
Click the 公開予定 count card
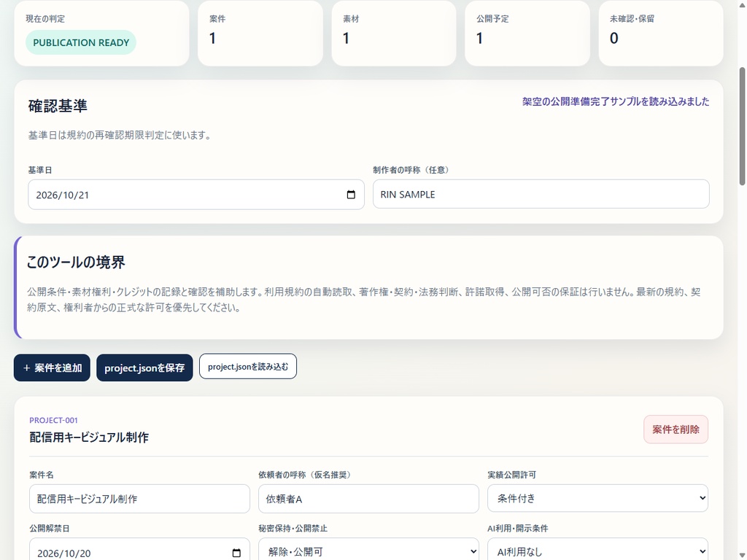coord(527,33)
